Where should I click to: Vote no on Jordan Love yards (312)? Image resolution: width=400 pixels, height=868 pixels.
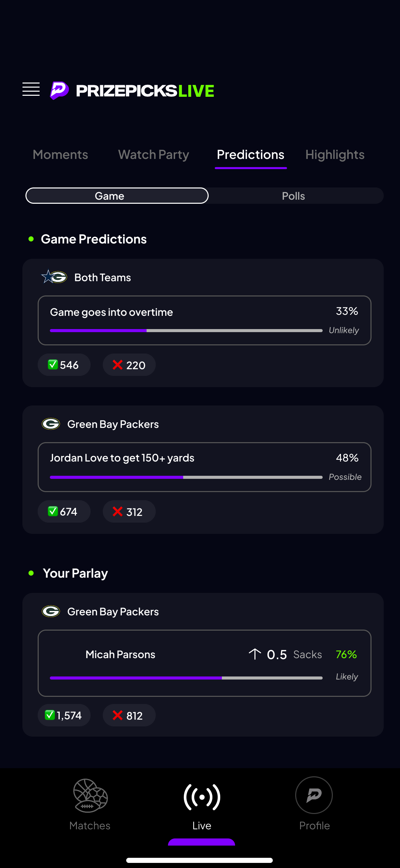click(x=129, y=512)
